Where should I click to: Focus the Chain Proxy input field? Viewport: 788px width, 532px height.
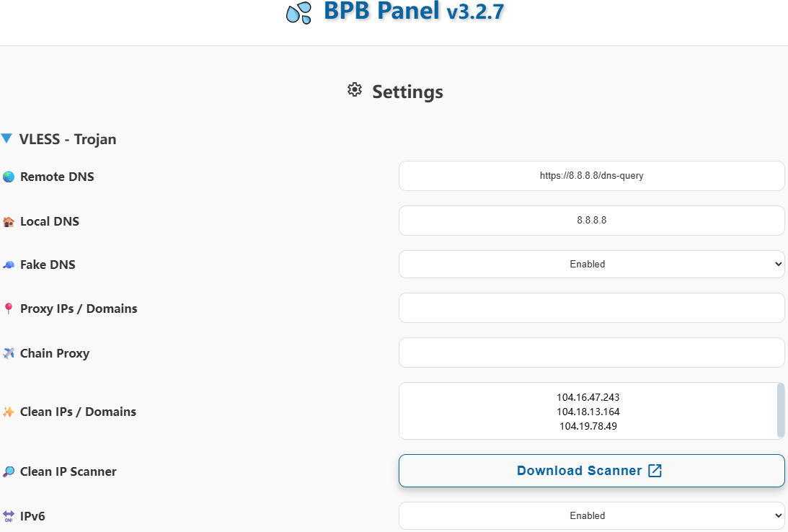click(591, 353)
